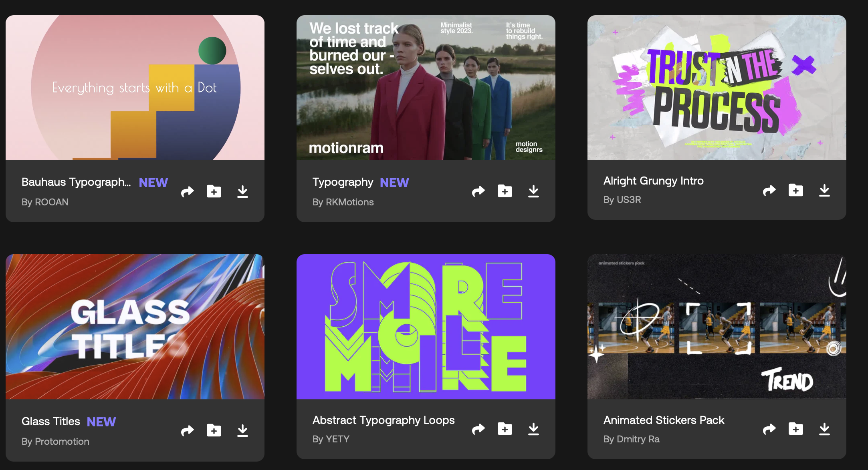Save Alright Grungy Intro to a folder
868x470 pixels.
pyautogui.click(x=796, y=190)
